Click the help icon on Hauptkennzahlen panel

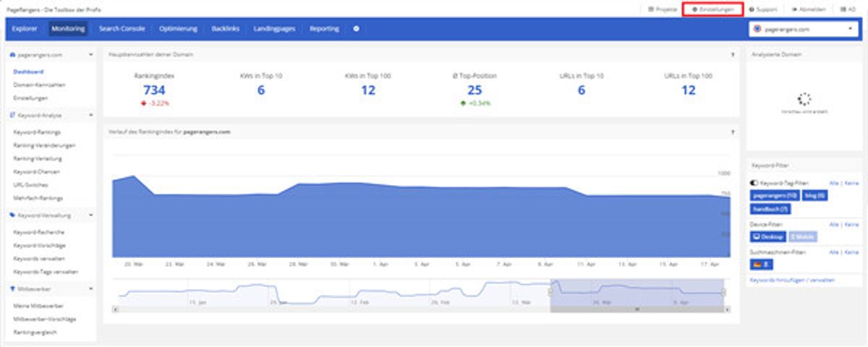click(x=733, y=54)
